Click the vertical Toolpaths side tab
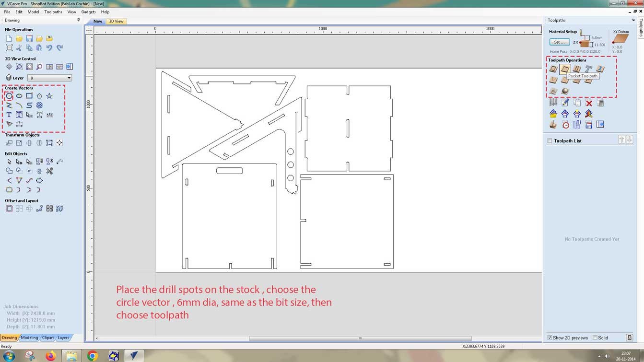 click(x=641, y=28)
